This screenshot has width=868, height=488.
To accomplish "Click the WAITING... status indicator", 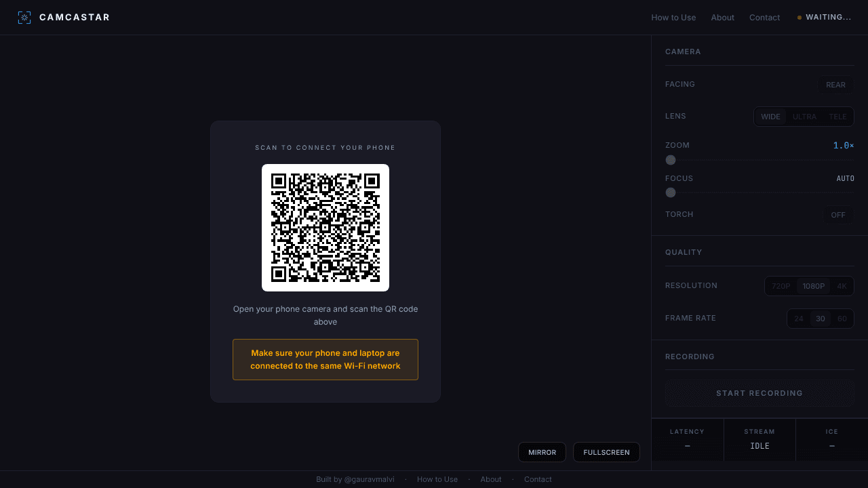I will 824,18.
